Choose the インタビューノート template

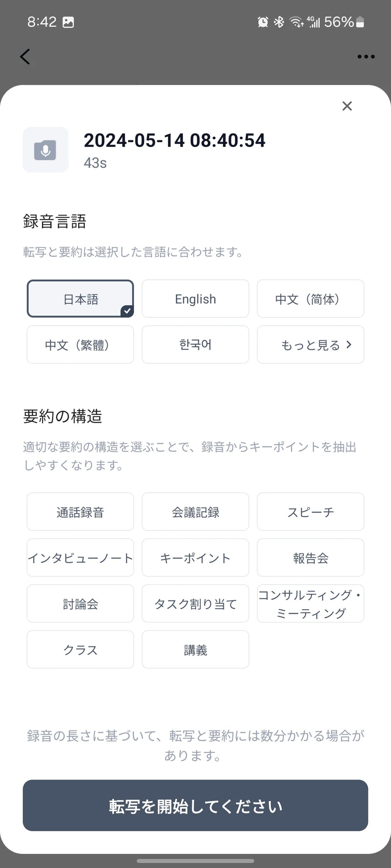(80, 558)
